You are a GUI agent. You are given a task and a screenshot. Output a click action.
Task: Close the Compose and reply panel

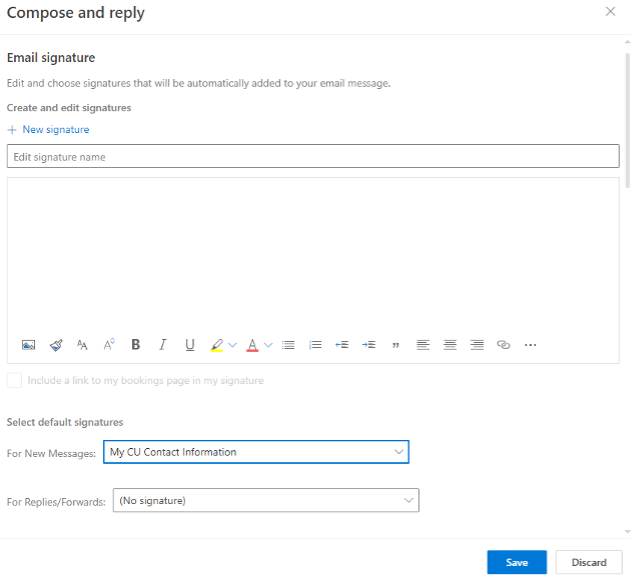point(611,11)
